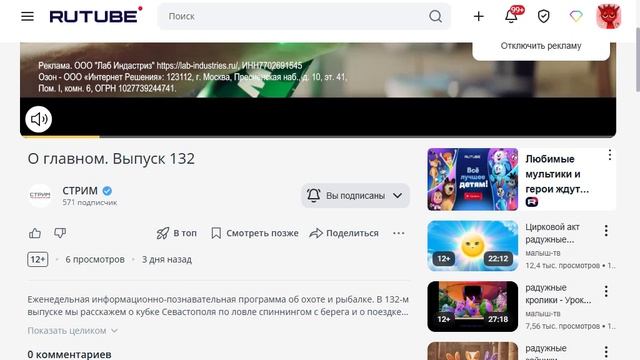Click the 6 просмотров view count
Image resolution: width=640 pixels, height=360 pixels.
pos(95,260)
